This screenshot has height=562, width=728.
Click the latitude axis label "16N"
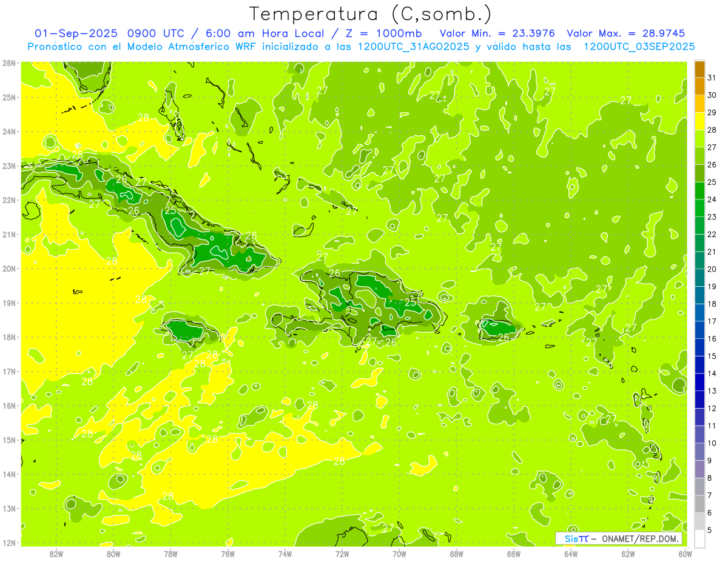9,406
